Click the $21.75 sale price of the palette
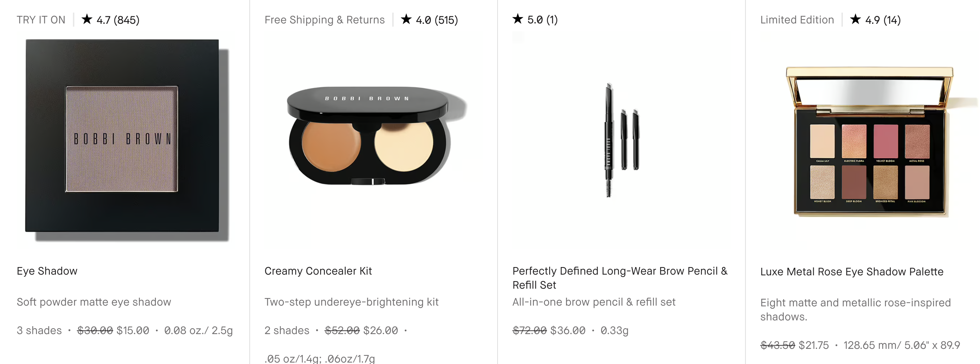This screenshot has width=980, height=364. point(814,345)
